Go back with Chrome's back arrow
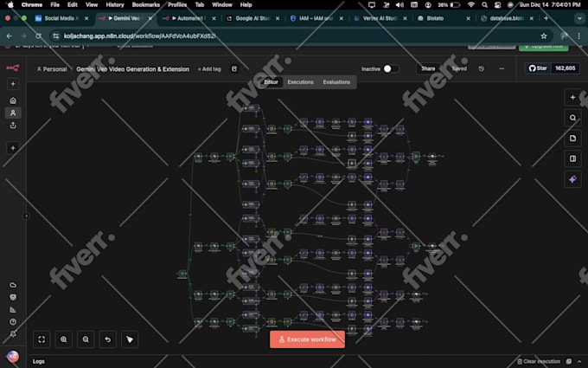Image resolution: width=588 pixels, height=368 pixels. 9,36
